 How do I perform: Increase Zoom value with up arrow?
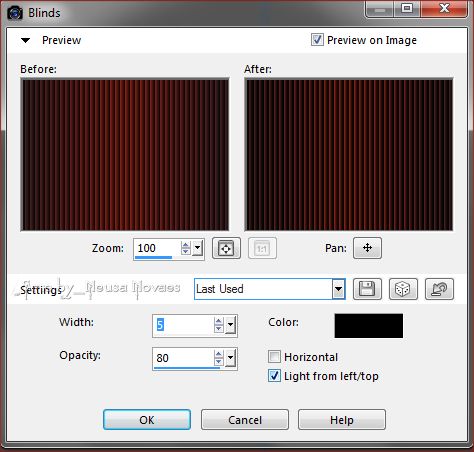(185, 245)
